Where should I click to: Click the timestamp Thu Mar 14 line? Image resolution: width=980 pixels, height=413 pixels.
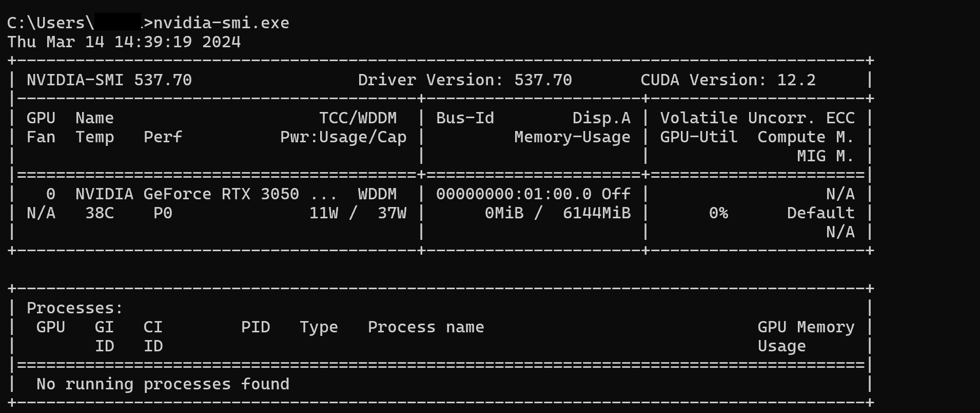(124, 42)
